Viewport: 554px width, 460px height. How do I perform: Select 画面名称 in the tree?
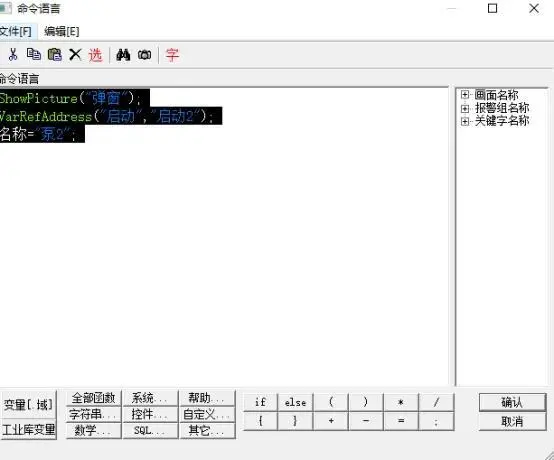[x=496, y=95]
